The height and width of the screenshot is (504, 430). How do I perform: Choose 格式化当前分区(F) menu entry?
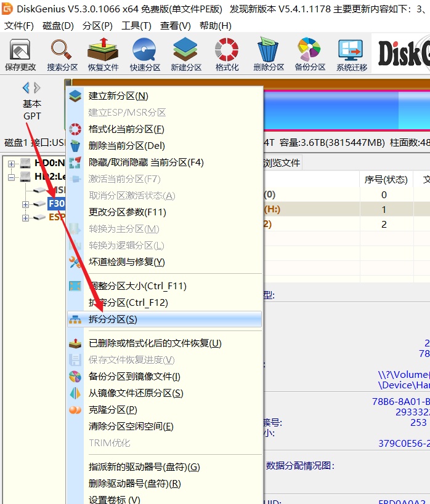pyautogui.click(x=164, y=129)
